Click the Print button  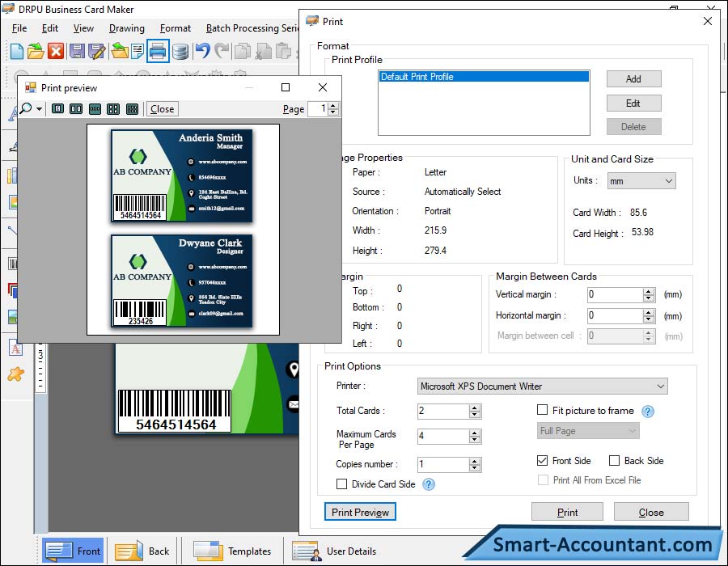coord(567,512)
